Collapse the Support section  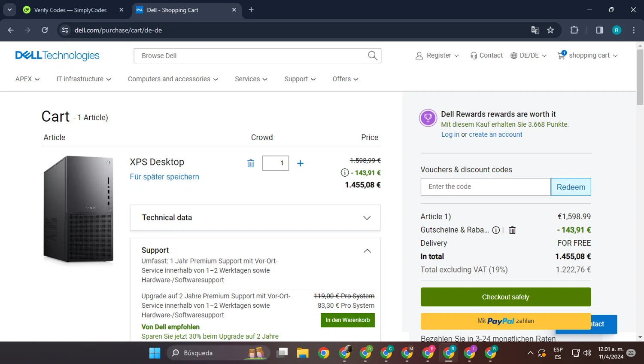click(x=367, y=251)
